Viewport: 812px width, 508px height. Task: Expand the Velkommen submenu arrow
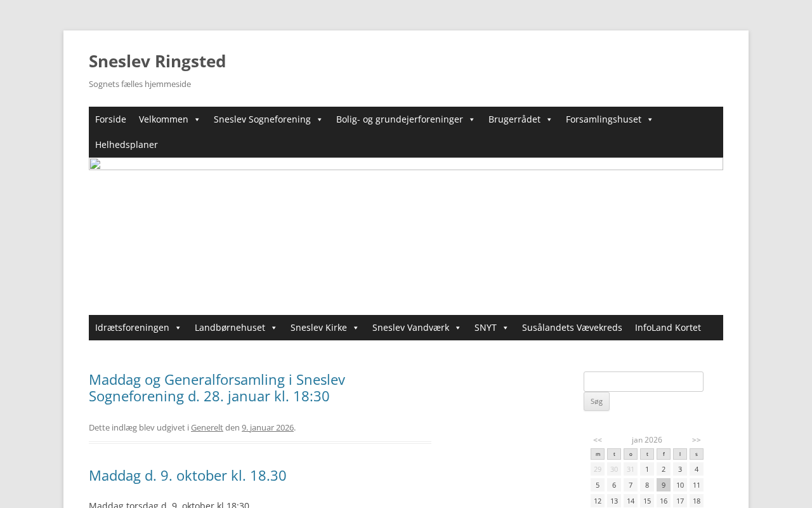coord(197,120)
